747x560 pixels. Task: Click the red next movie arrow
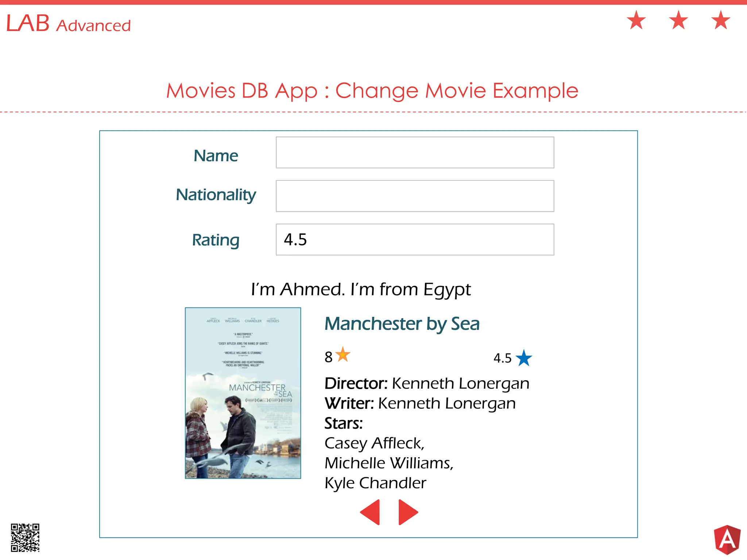click(x=407, y=512)
